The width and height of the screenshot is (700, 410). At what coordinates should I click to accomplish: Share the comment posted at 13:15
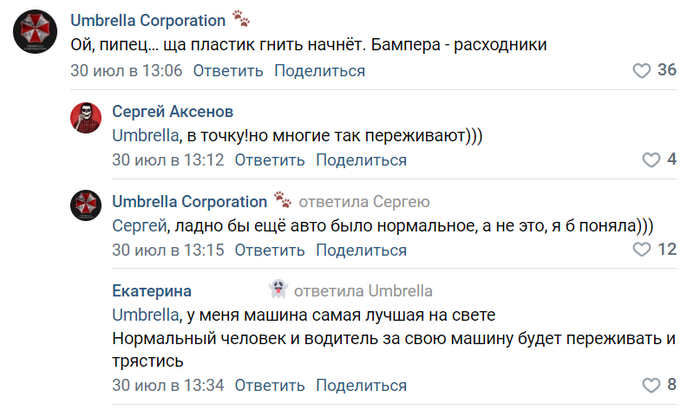[x=361, y=250]
